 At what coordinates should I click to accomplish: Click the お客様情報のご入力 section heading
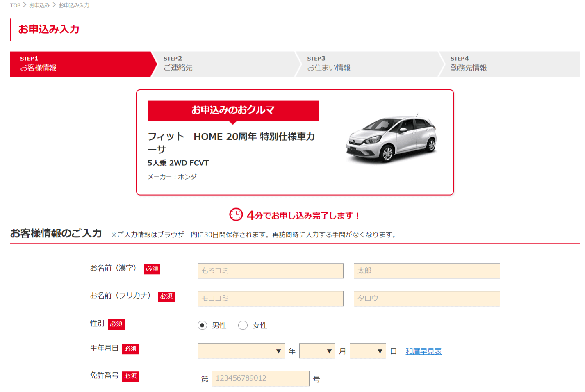56,233
